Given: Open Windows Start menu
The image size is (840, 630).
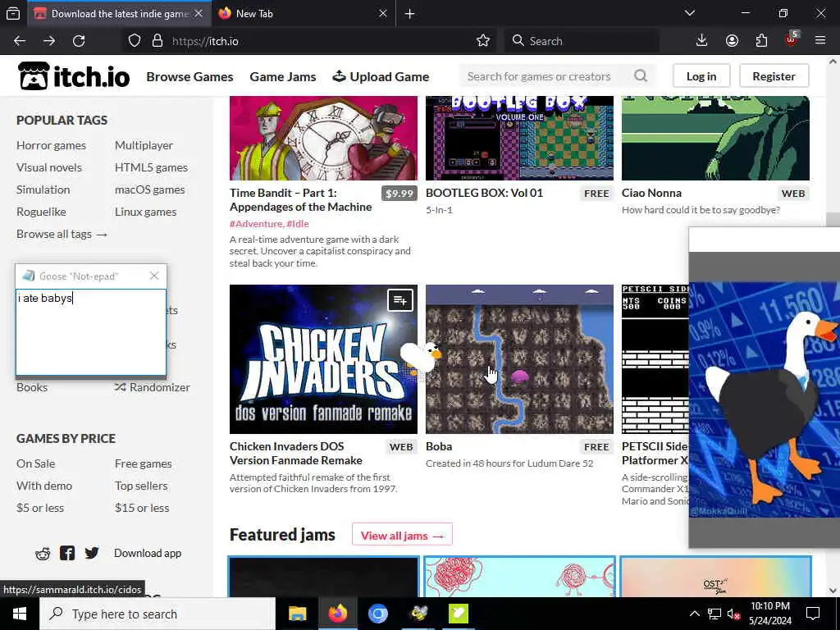Looking at the screenshot, I should pos(20,614).
